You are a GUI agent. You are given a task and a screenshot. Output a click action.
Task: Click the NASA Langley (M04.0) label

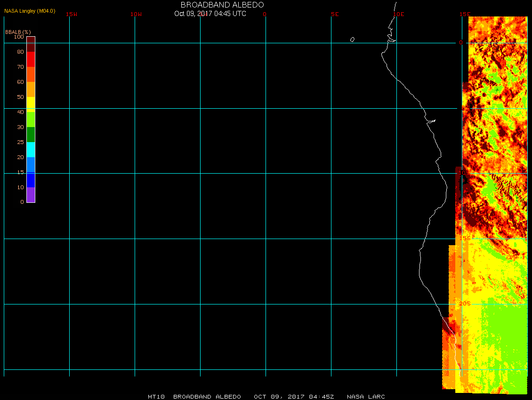[x=30, y=11]
